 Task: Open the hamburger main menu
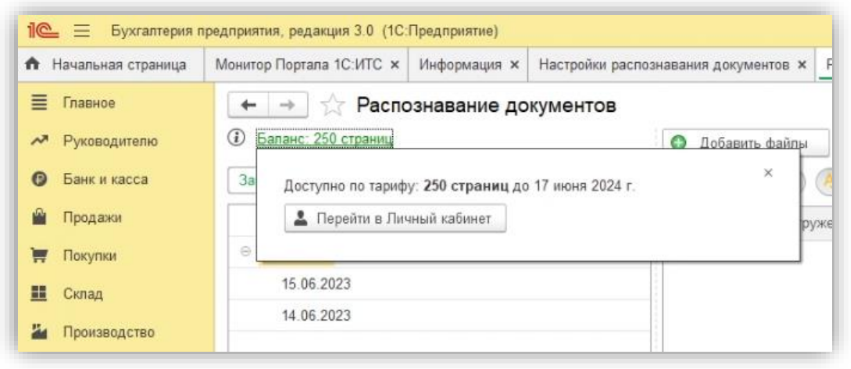click(82, 31)
